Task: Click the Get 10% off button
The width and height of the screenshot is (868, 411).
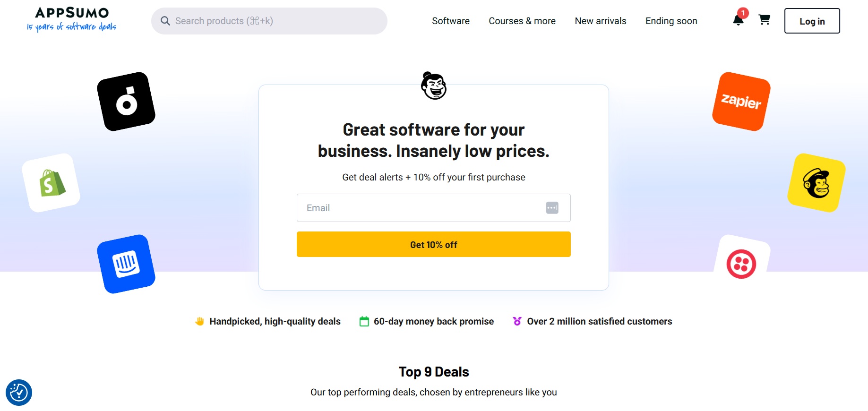Action: [x=433, y=244]
